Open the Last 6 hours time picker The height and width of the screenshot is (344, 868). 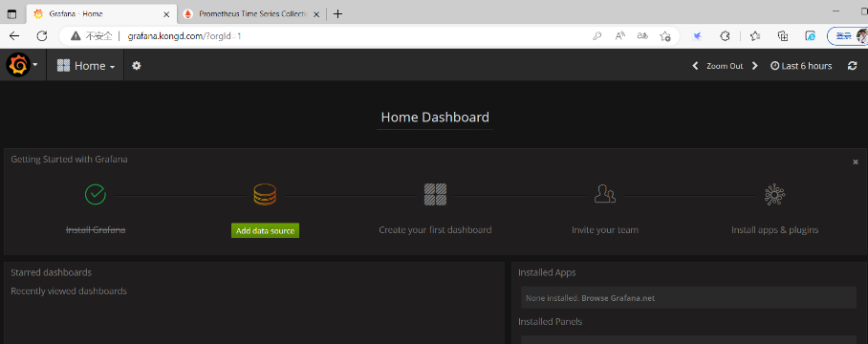pyautogui.click(x=801, y=66)
